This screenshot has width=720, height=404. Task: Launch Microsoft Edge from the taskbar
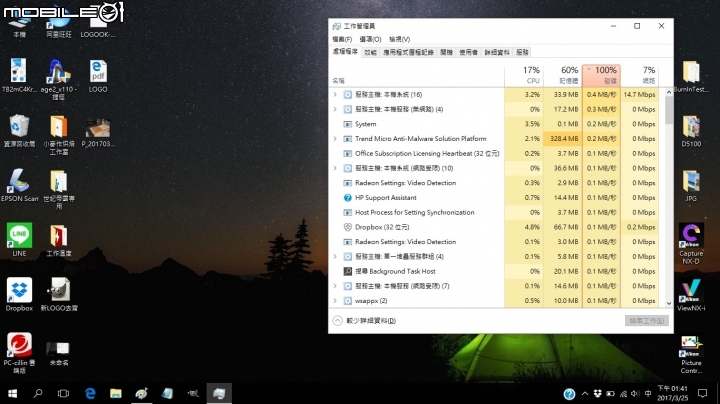point(90,393)
